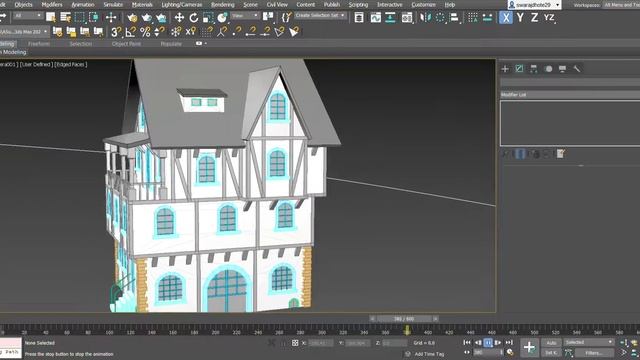The image size is (640, 360).
Task: Click Add Time Tag
Action: (x=429, y=354)
